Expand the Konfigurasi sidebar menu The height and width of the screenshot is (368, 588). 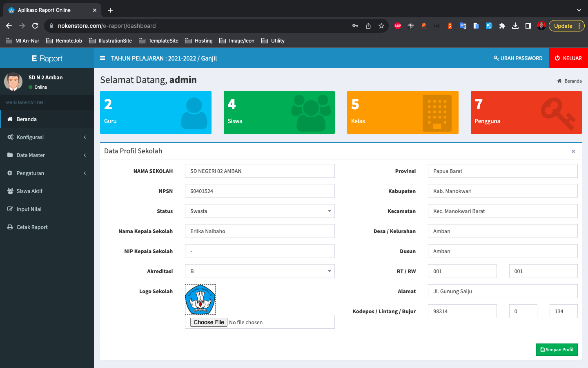click(47, 137)
